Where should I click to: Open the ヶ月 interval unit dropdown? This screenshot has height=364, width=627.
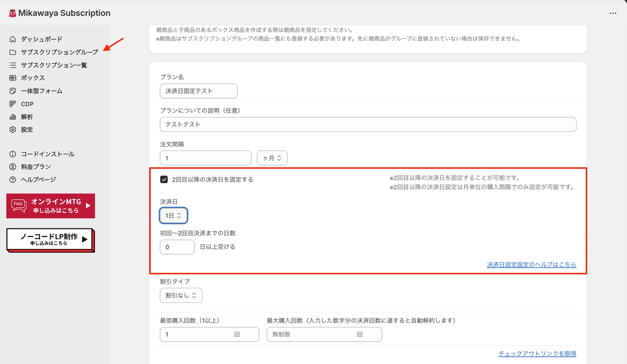point(272,158)
